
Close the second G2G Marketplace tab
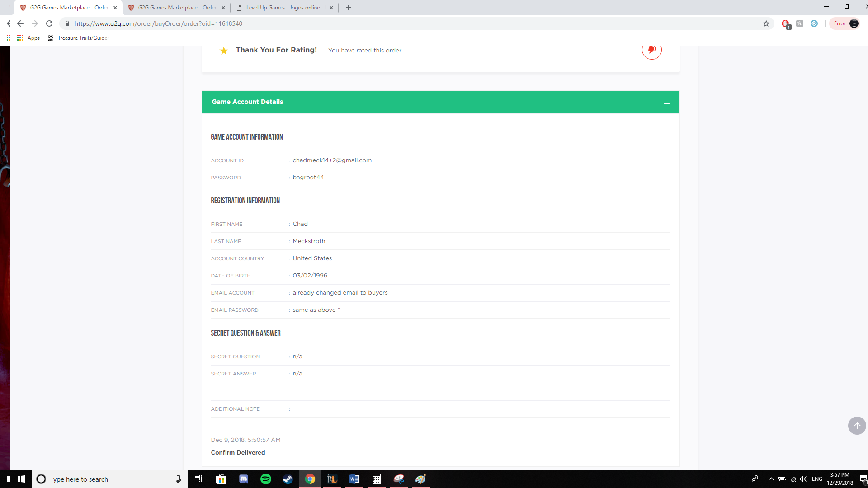pyautogui.click(x=223, y=8)
